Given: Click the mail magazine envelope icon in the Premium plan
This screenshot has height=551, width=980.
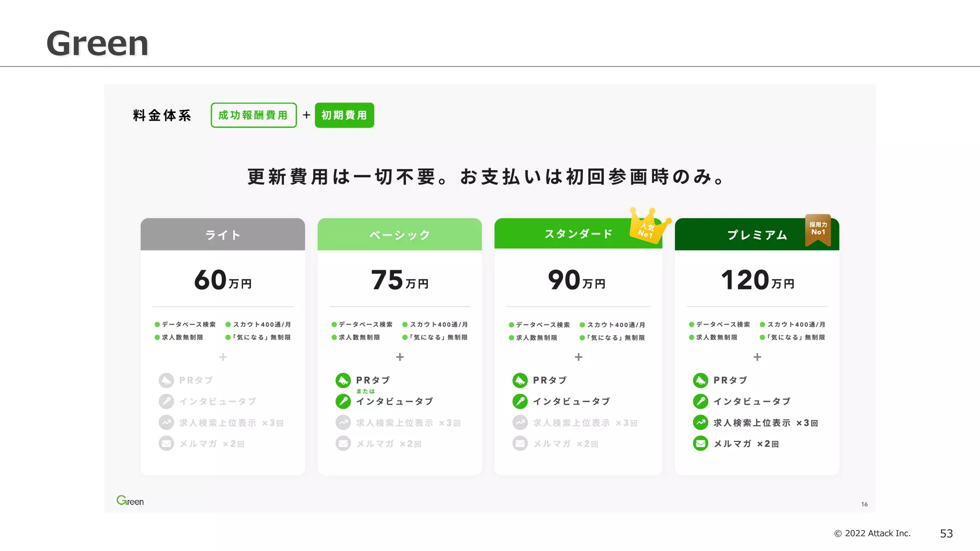Looking at the screenshot, I should pyautogui.click(x=700, y=443).
